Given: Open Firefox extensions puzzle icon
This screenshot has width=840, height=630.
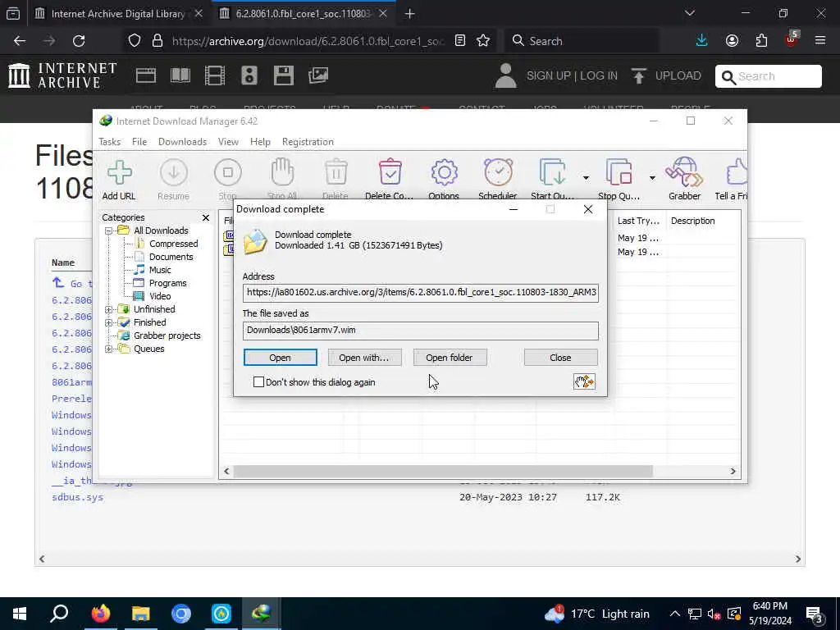Looking at the screenshot, I should 761,41.
